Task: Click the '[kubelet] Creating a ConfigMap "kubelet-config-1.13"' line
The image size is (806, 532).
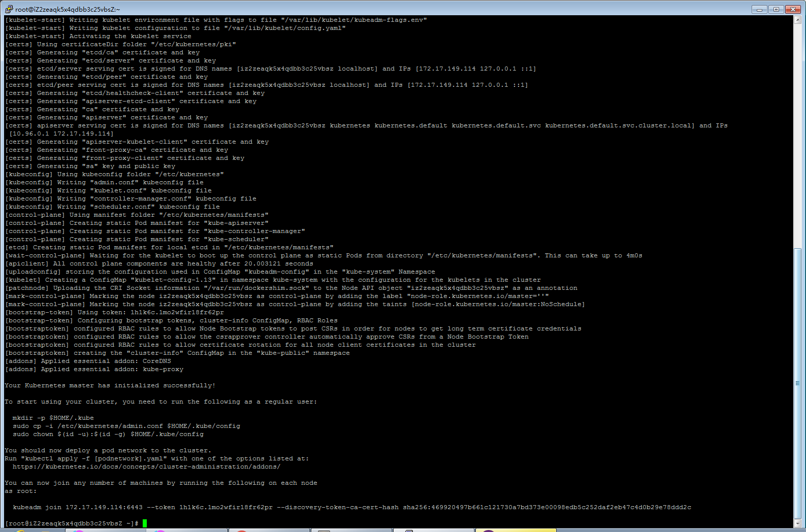Action: click(273, 280)
